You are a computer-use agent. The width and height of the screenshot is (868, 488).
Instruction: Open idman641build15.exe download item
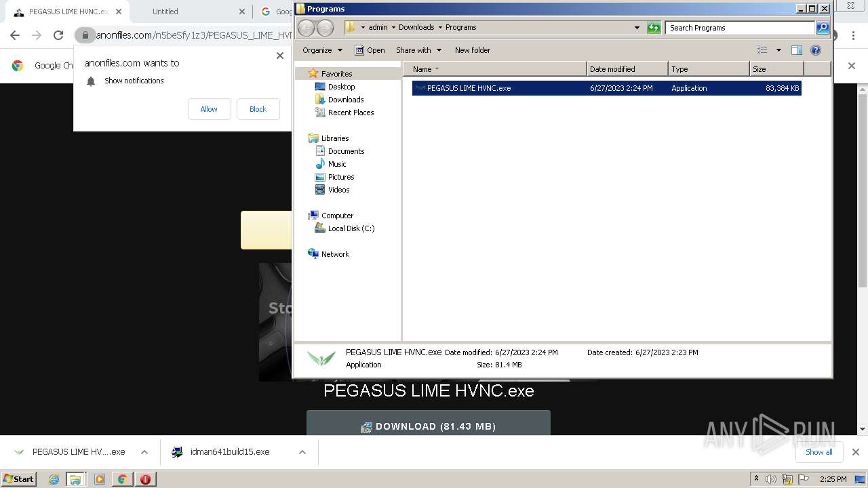(x=229, y=452)
